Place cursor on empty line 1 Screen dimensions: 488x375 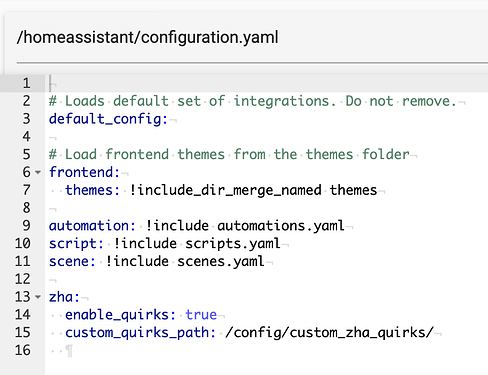pyautogui.click(x=267, y=83)
